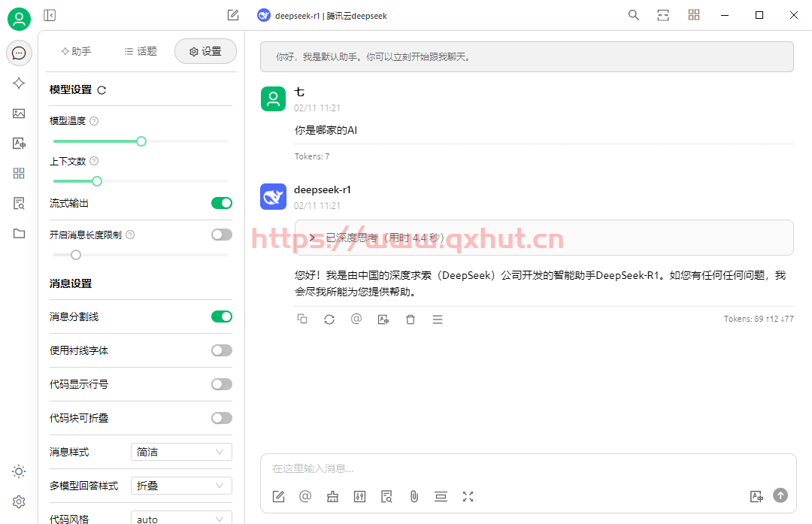The height and width of the screenshot is (524, 812).
Task: Send the message with the arrow button
Action: click(x=780, y=495)
